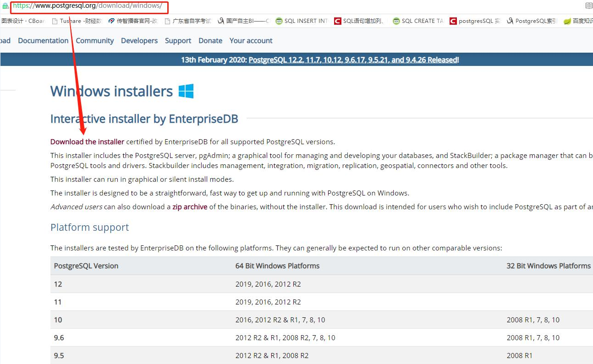The image size is (593, 364).
Task: Click the 32-bit cell '2008 R1' for version 9.5
Action: [x=520, y=355]
